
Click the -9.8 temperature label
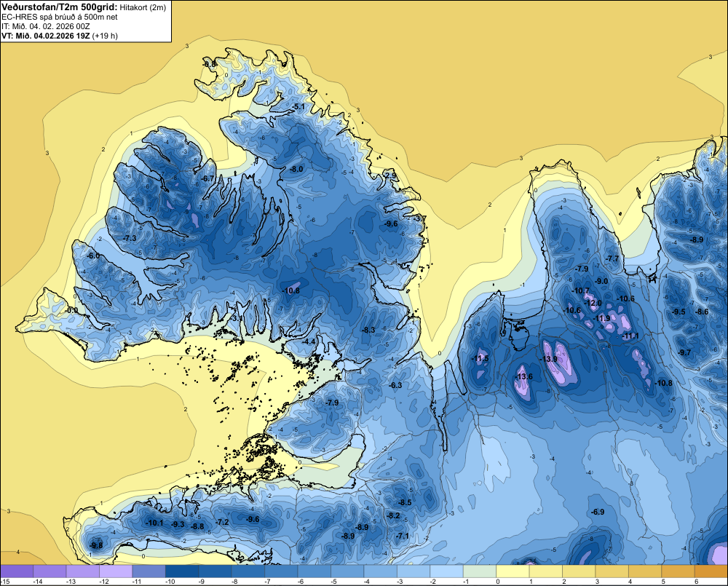point(96,546)
